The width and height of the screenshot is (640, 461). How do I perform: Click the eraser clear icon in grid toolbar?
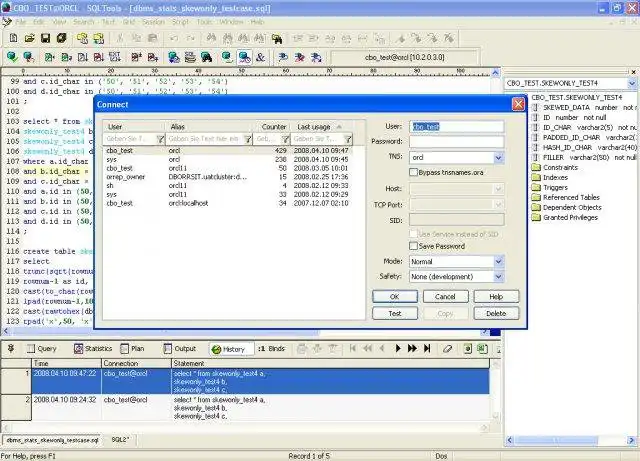coord(448,348)
